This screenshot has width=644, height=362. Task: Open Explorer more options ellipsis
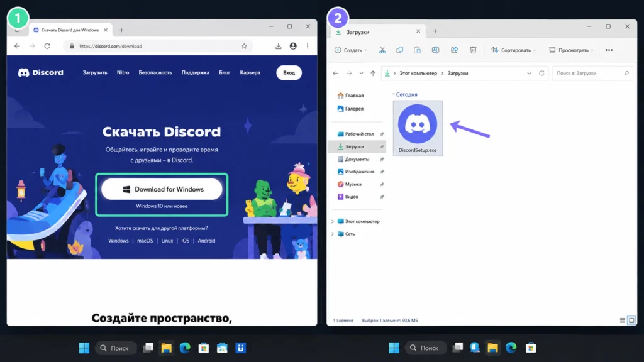[609, 50]
